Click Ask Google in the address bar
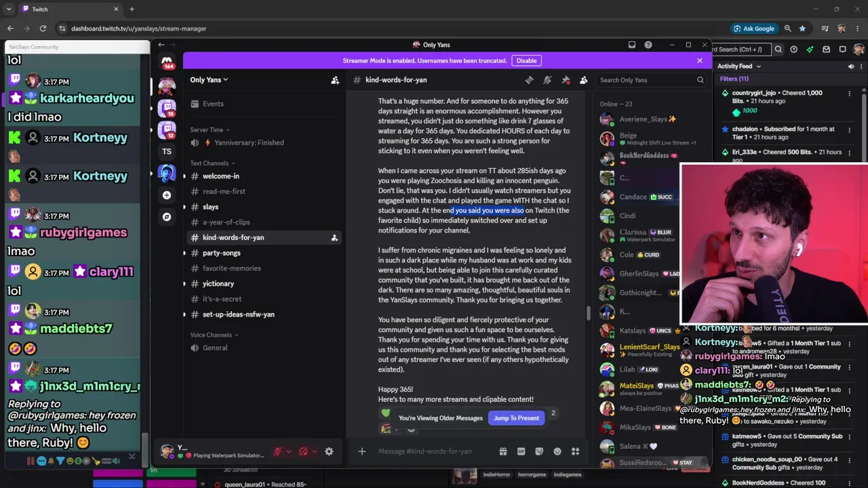The height and width of the screenshot is (488, 868). (753, 28)
